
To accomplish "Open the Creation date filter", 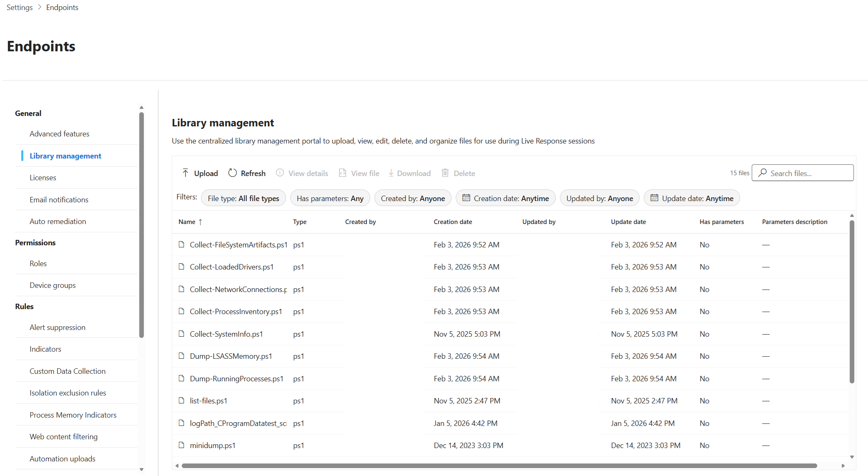I will click(x=505, y=198).
